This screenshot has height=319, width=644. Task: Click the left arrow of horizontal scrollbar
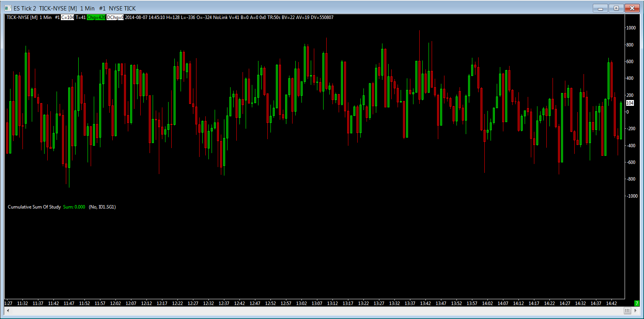(8, 310)
